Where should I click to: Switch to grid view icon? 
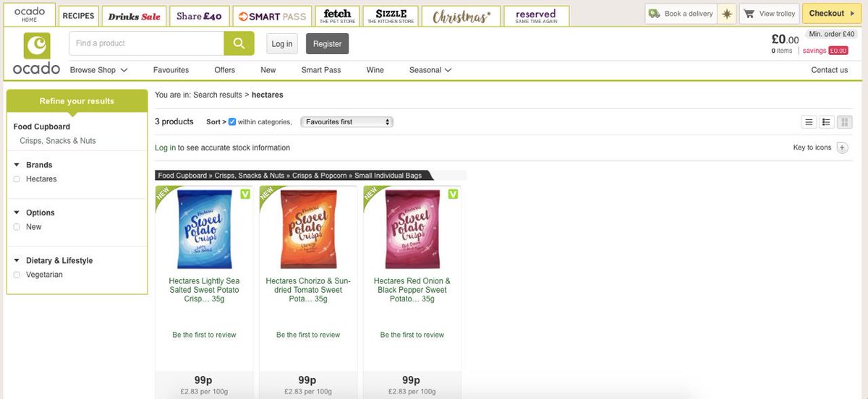pos(844,122)
